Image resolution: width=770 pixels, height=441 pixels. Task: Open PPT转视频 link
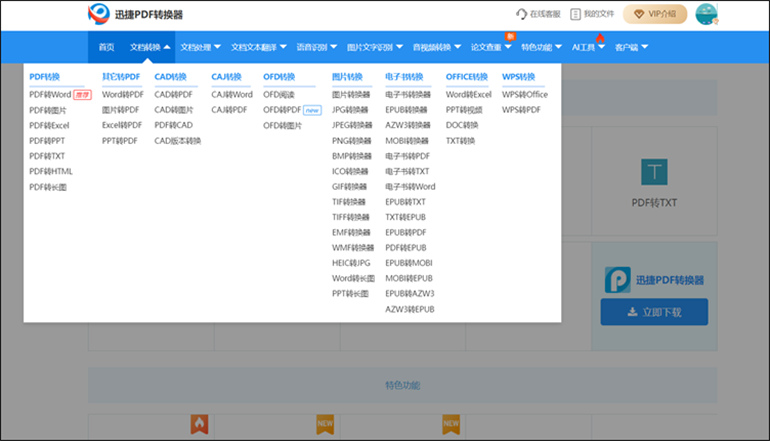pos(464,110)
